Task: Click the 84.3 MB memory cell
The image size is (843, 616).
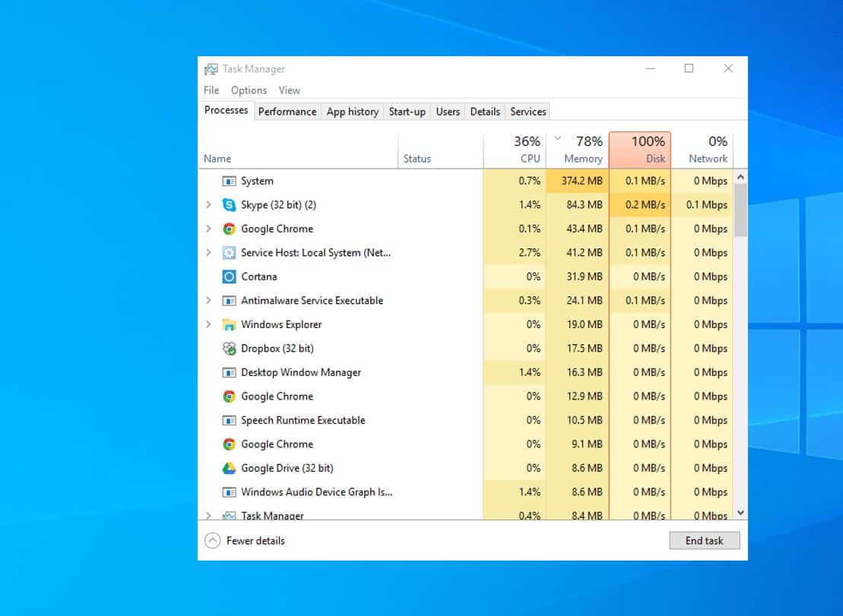Action: [578, 204]
